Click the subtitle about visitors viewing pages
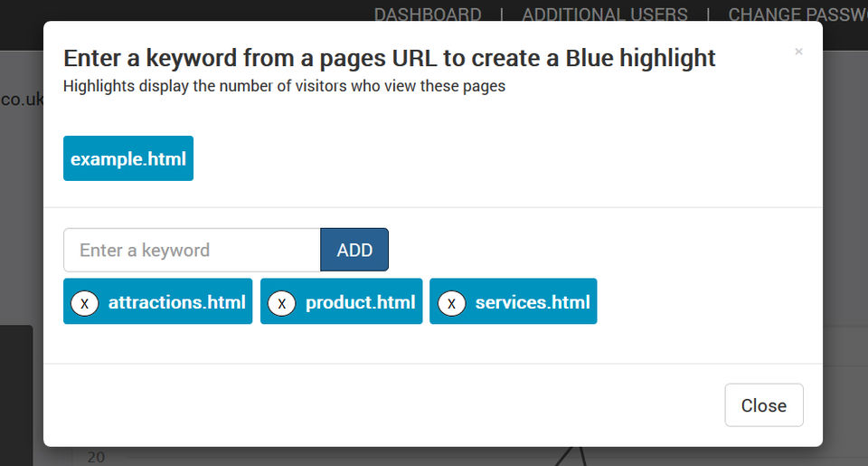 284,87
